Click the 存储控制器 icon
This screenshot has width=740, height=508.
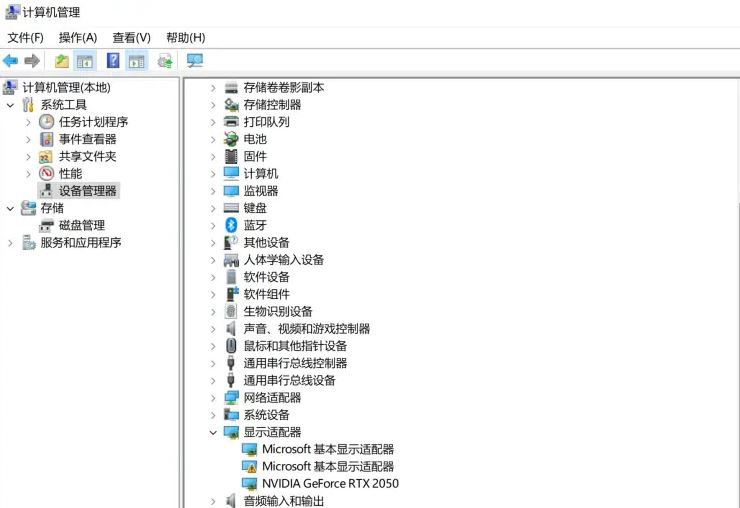[x=231, y=104]
